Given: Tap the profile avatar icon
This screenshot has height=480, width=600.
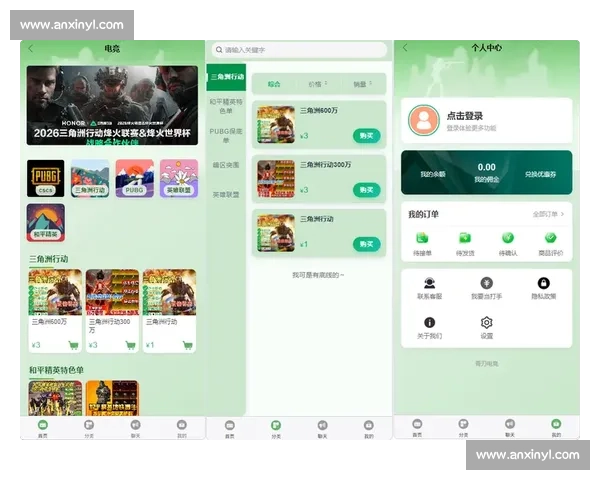Looking at the screenshot, I should click(424, 120).
